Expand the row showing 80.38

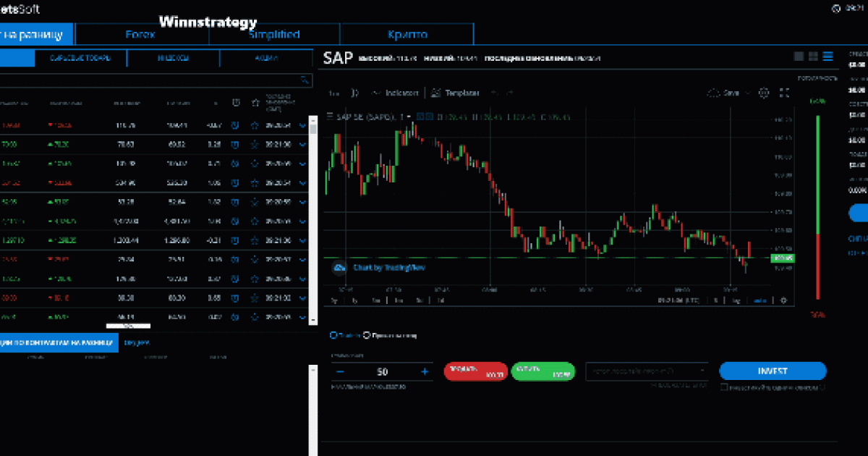pyautogui.click(x=302, y=297)
